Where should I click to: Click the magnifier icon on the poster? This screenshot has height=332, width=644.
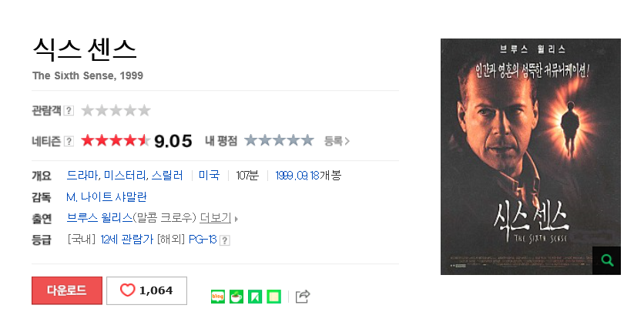coord(606,260)
